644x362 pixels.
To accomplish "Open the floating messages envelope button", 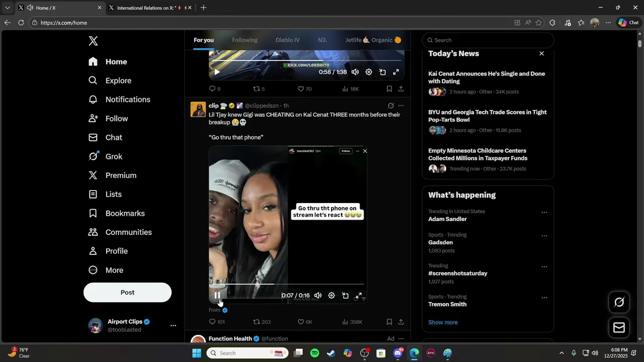I will (619, 328).
